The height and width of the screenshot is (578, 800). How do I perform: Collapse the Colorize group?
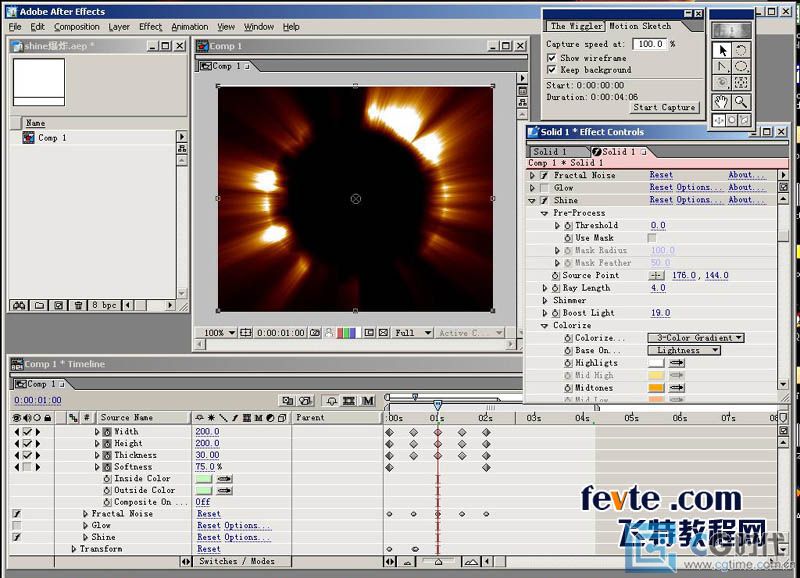click(544, 325)
